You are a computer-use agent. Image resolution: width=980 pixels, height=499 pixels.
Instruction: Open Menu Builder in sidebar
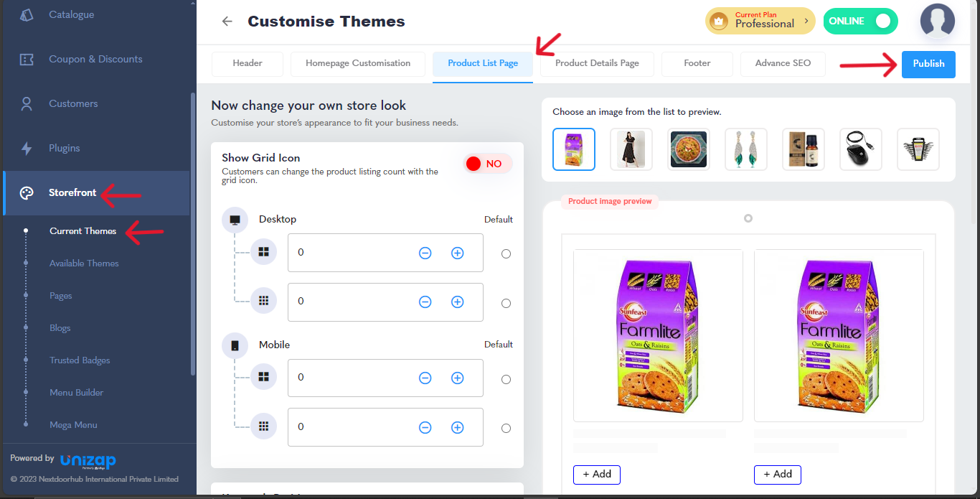(x=76, y=393)
